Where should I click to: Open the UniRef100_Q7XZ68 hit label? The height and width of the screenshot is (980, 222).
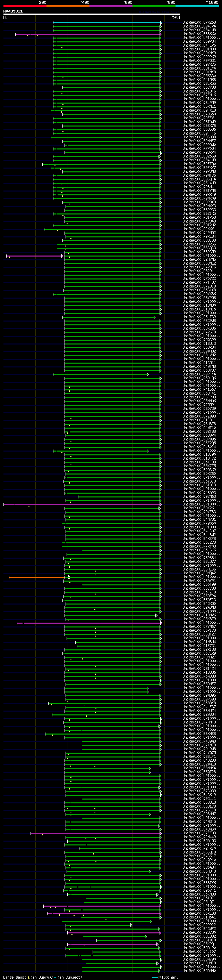point(199,23)
